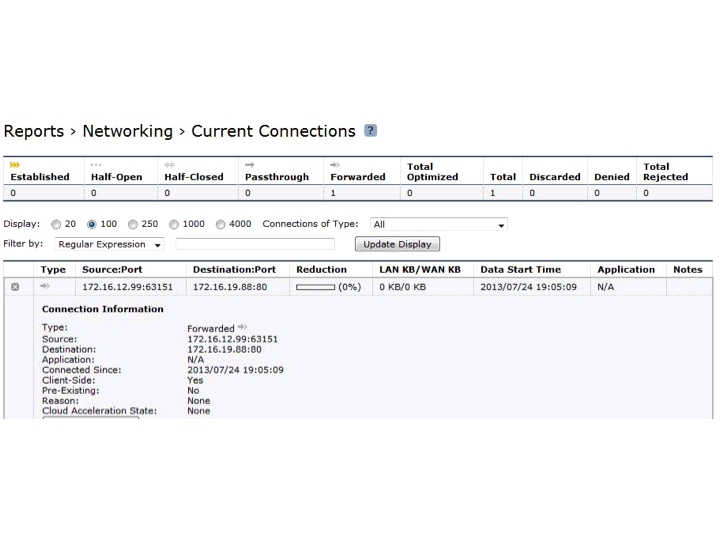Click the Forwarded arrow icon in summary
Screen dimensions: 720x540
336,165
